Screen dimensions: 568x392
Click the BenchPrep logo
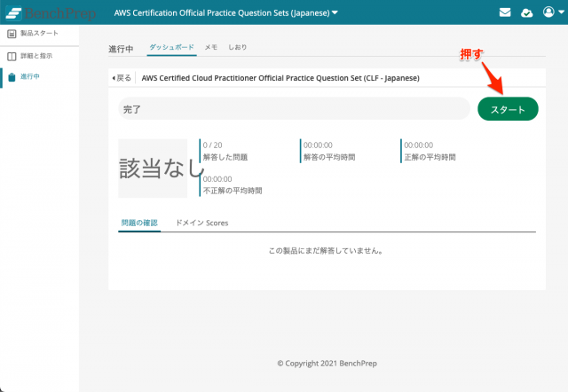tap(51, 13)
